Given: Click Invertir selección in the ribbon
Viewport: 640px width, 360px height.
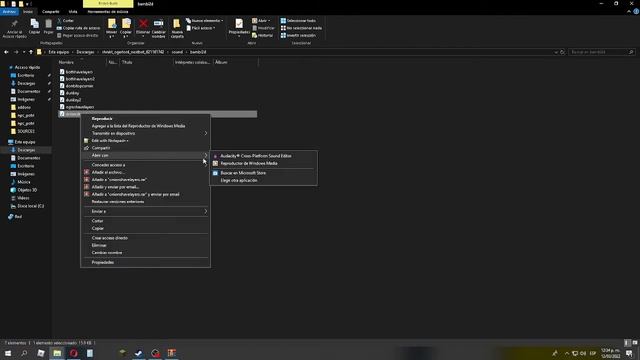Looking at the screenshot, I should pos(298,36).
